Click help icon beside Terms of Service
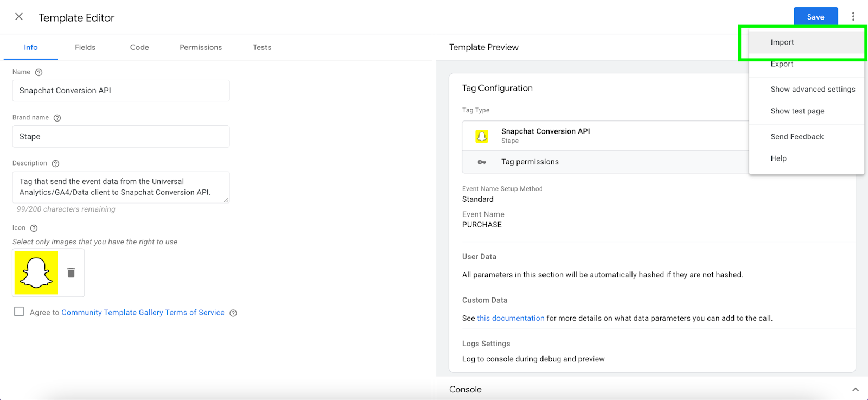This screenshot has width=868, height=400. tap(233, 313)
